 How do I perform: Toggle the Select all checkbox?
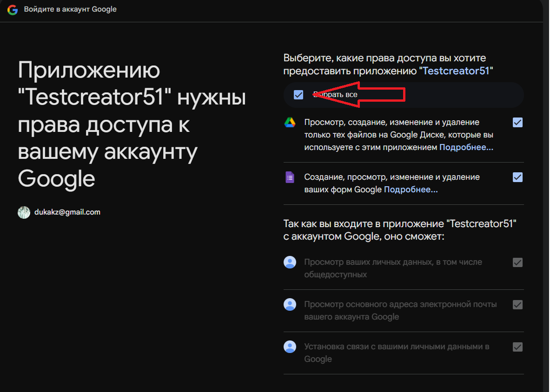[298, 95]
